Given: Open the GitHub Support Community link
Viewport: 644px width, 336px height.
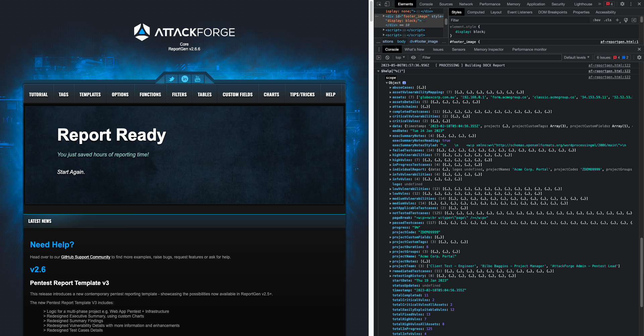Looking at the screenshot, I should (x=86, y=257).
